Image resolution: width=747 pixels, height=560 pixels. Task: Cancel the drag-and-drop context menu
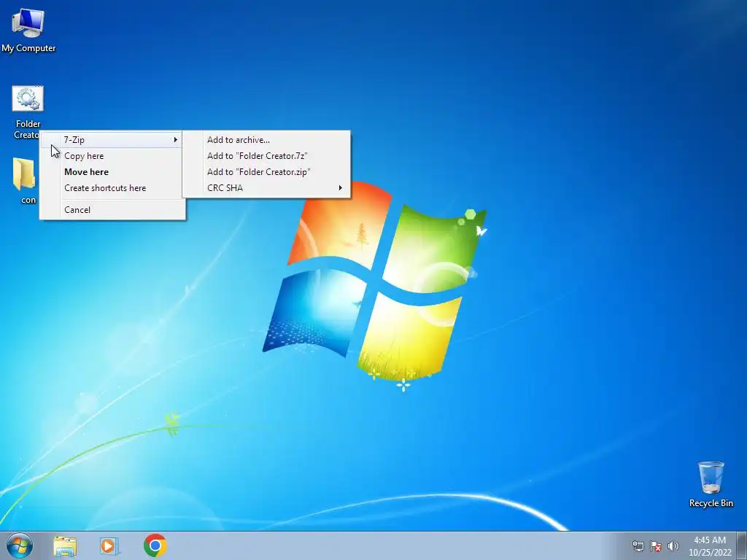click(x=112, y=209)
